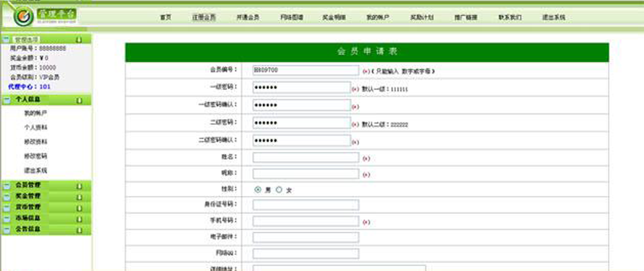Open 修改资料 link in sidebar
This screenshot has width=644, height=271.
pos(36,142)
